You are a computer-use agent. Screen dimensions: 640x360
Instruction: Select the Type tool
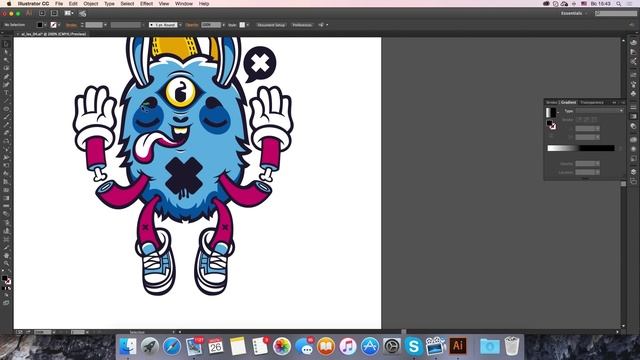[x=6, y=93]
